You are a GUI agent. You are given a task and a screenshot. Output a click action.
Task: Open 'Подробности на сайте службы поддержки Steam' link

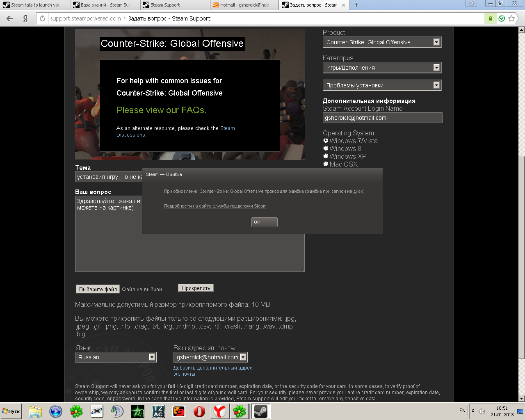(215, 206)
